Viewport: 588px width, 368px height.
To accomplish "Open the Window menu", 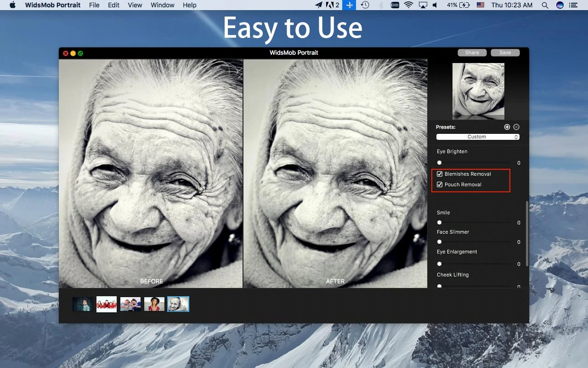I will 162,5.
